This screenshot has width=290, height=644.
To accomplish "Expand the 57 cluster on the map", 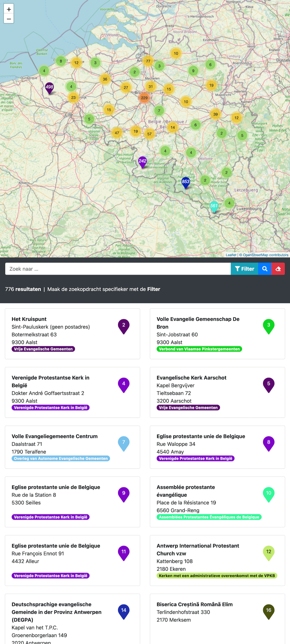I will 149,134.
